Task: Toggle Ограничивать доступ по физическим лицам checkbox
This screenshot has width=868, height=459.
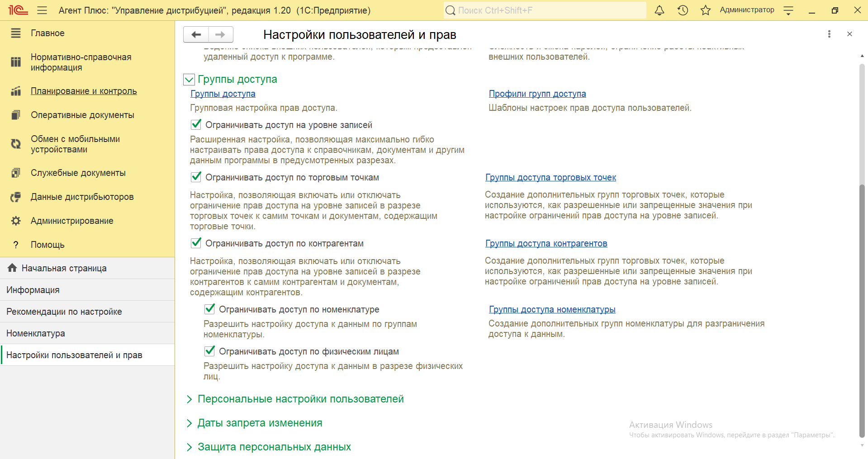Action: [210, 351]
